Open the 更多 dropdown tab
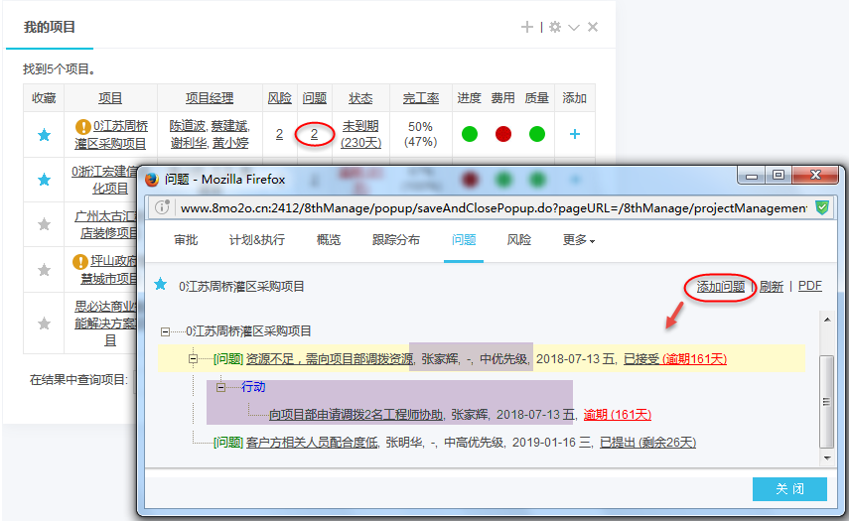 (578, 240)
